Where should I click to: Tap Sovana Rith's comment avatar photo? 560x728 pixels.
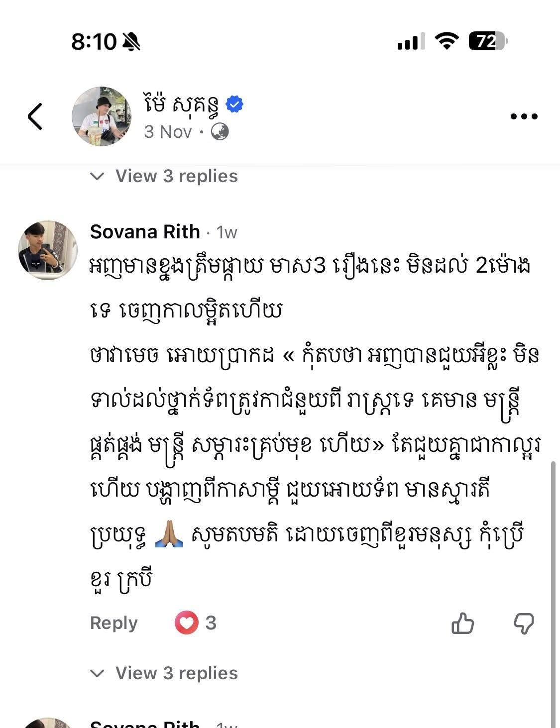(47, 250)
